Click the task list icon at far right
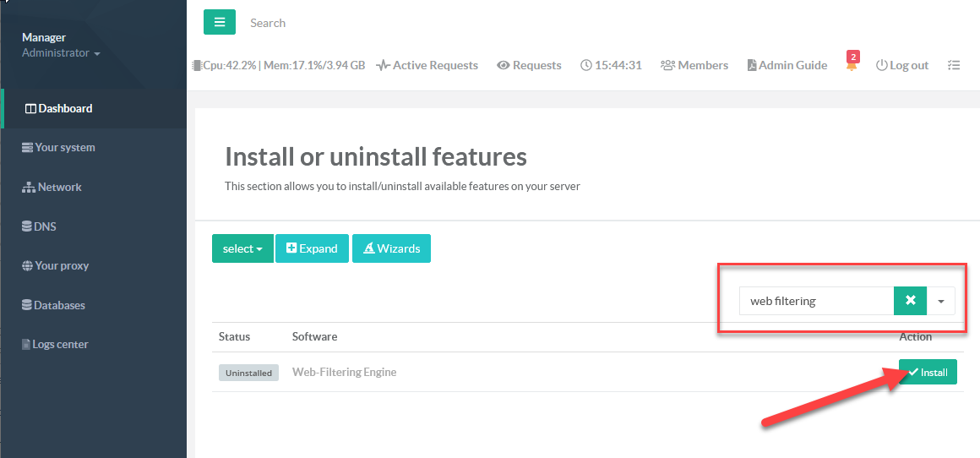 (x=954, y=65)
